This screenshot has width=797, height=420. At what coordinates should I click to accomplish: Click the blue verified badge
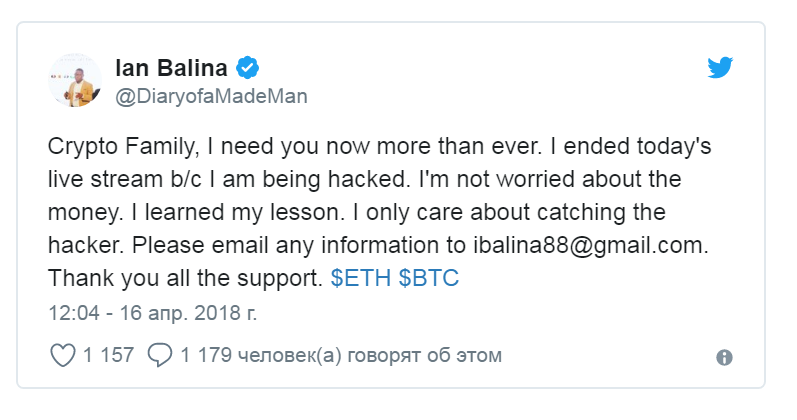pyautogui.click(x=248, y=68)
